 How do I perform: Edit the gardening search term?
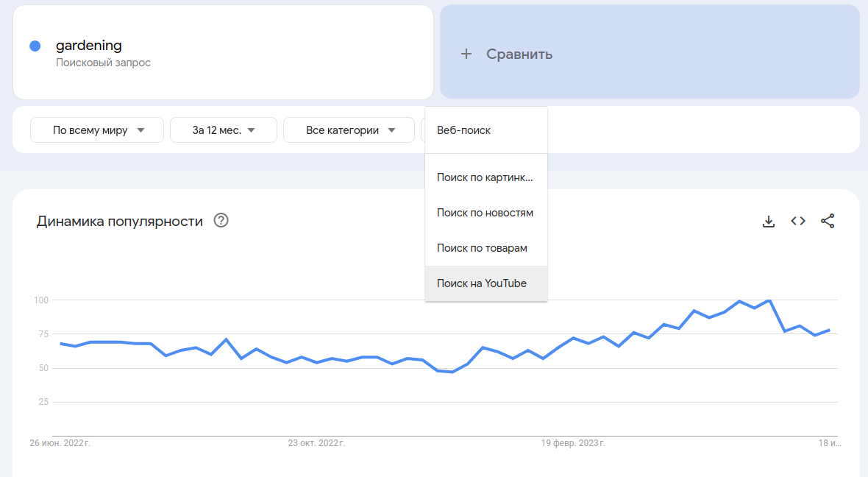point(89,46)
